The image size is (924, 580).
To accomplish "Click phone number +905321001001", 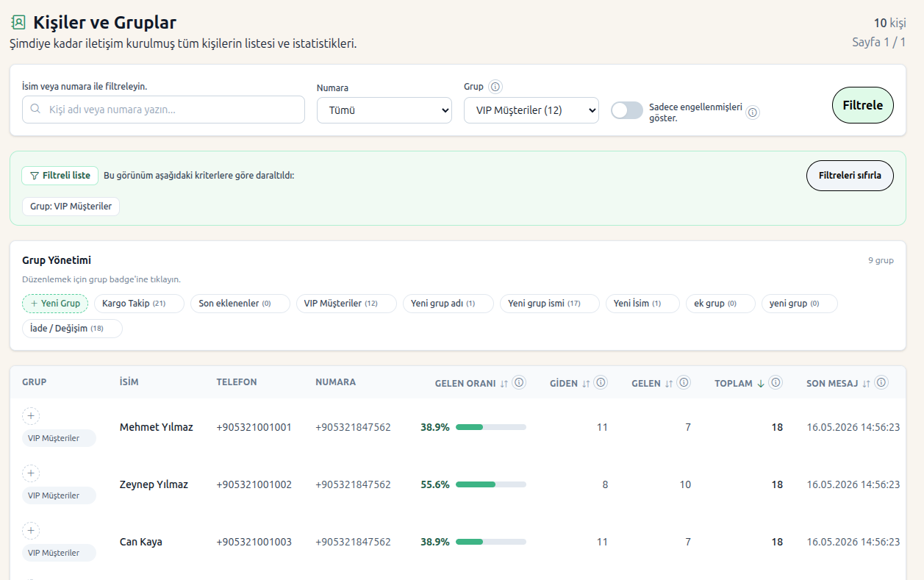I will point(254,427).
